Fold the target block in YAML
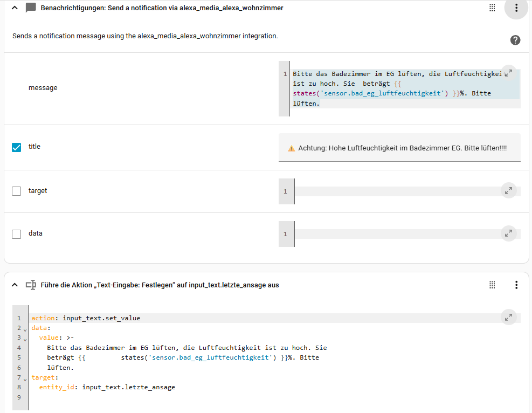This screenshot has height=413, width=532. pyautogui.click(x=25, y=378)
